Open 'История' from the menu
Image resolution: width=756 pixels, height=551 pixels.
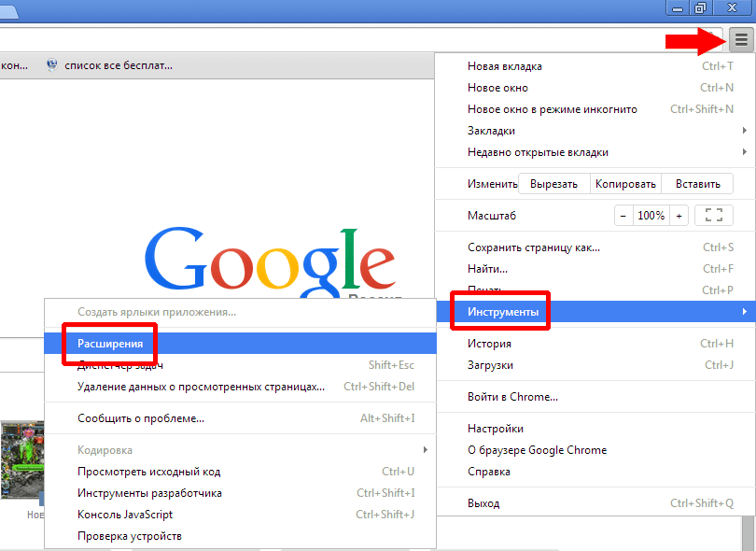(595, 344)
